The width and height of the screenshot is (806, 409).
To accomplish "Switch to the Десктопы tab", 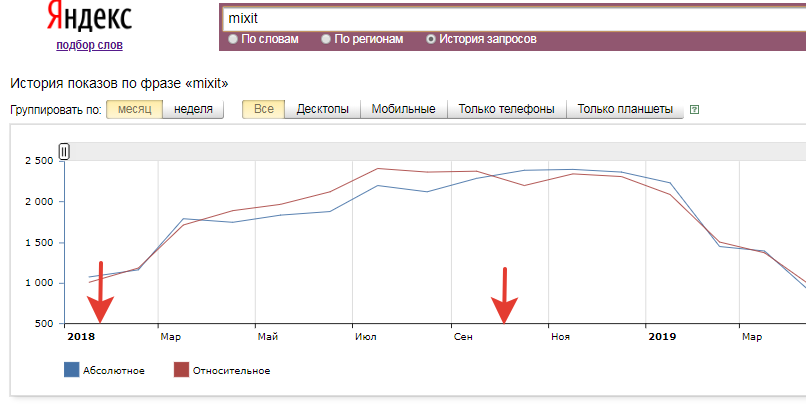I will pyautogui.click(x=322, y=109).
